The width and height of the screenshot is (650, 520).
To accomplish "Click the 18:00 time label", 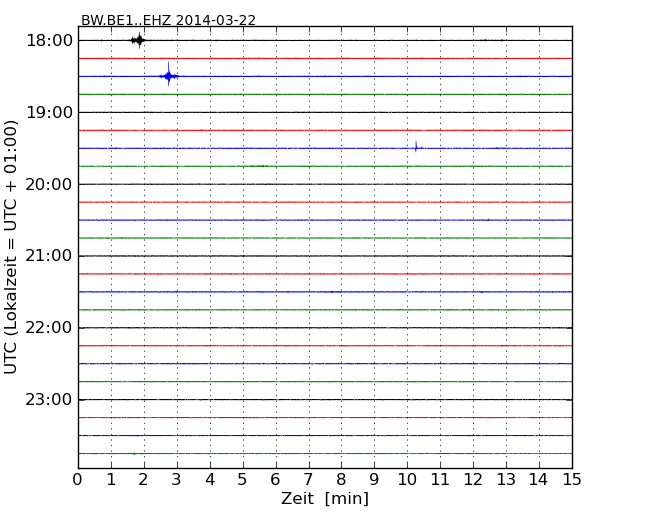I will pyautogui.click(x=49, y=41).
